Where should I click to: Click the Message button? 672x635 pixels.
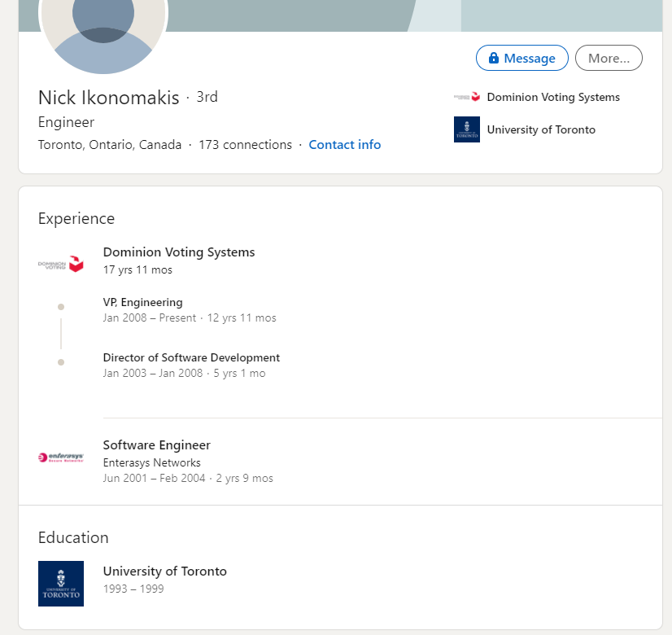[x=522, y=58]
